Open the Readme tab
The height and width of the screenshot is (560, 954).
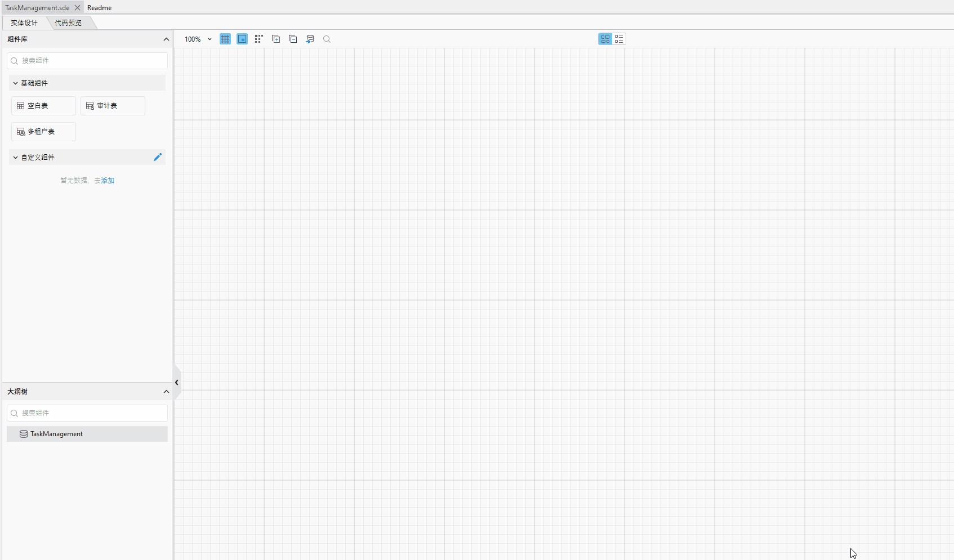(x=99, y=7)
